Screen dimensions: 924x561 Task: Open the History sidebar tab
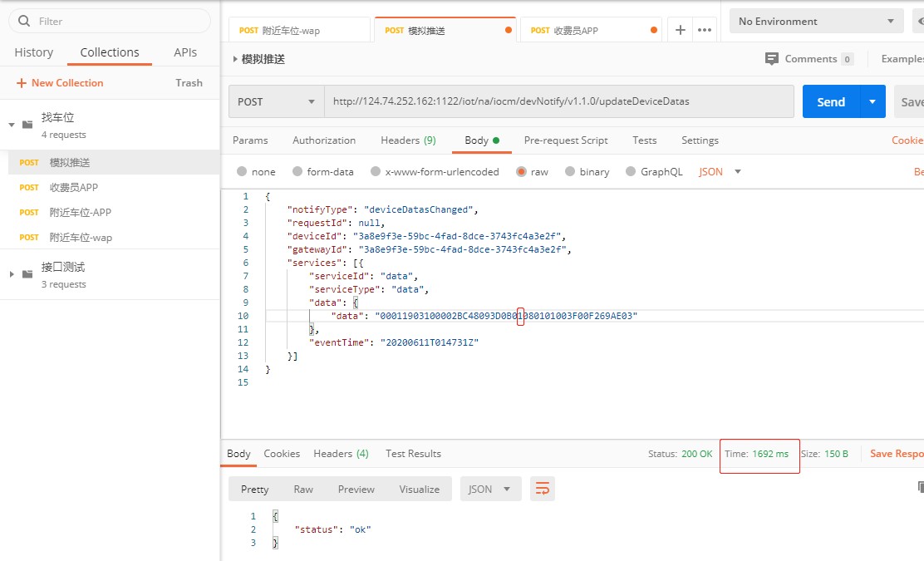click(34, 52)
